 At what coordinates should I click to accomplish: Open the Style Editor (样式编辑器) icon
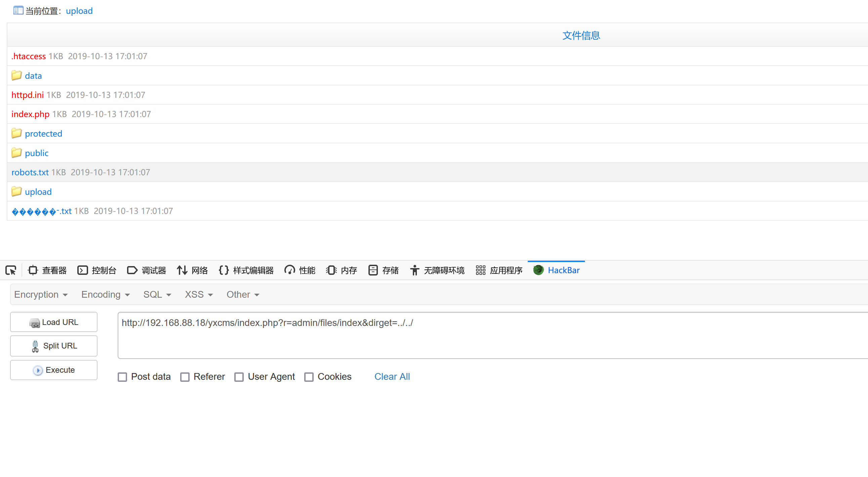(x=224, y=270)
